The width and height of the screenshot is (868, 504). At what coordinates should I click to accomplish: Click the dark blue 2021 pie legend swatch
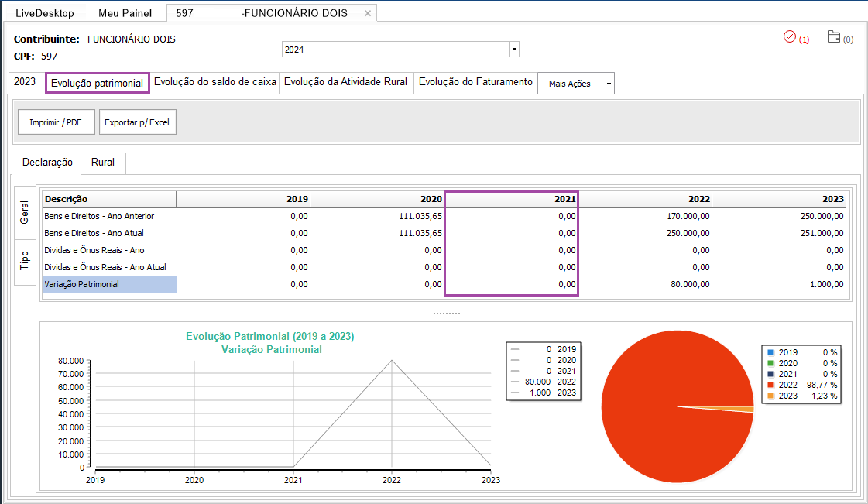770,374
